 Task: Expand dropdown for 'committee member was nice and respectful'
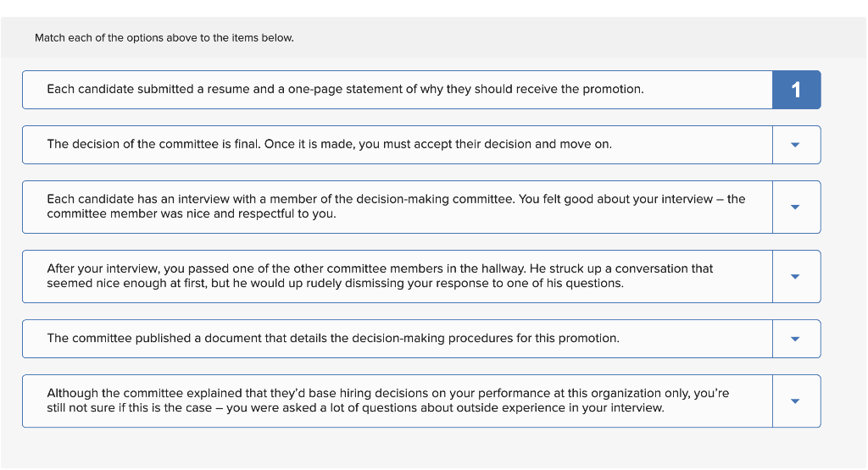796,207
